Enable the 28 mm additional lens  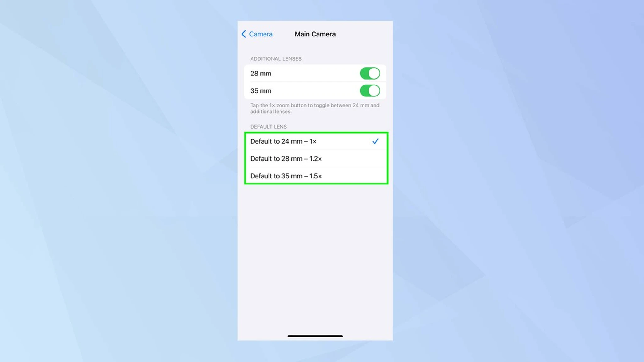[x=370, y=73]
